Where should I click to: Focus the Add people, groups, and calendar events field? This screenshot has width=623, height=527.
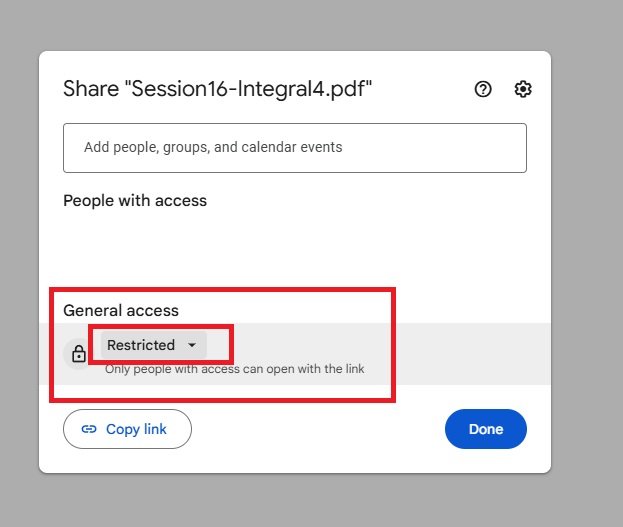(294, 147)
